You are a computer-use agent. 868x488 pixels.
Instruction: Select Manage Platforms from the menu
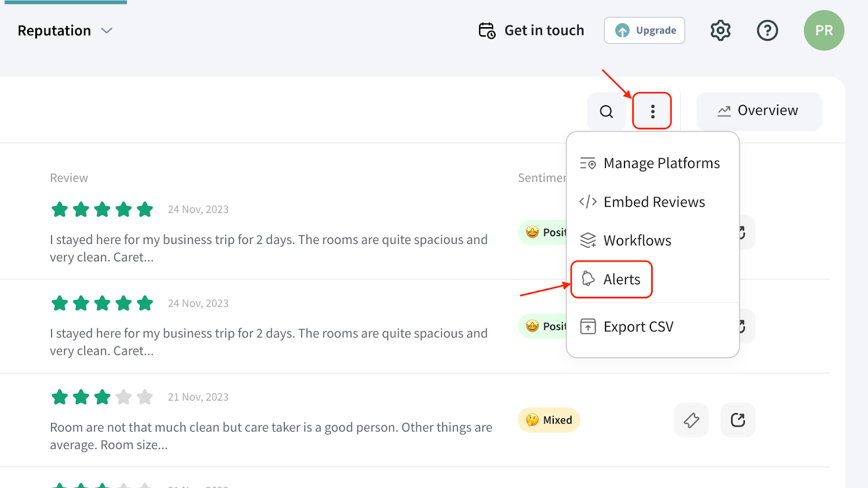click(661, 163)
